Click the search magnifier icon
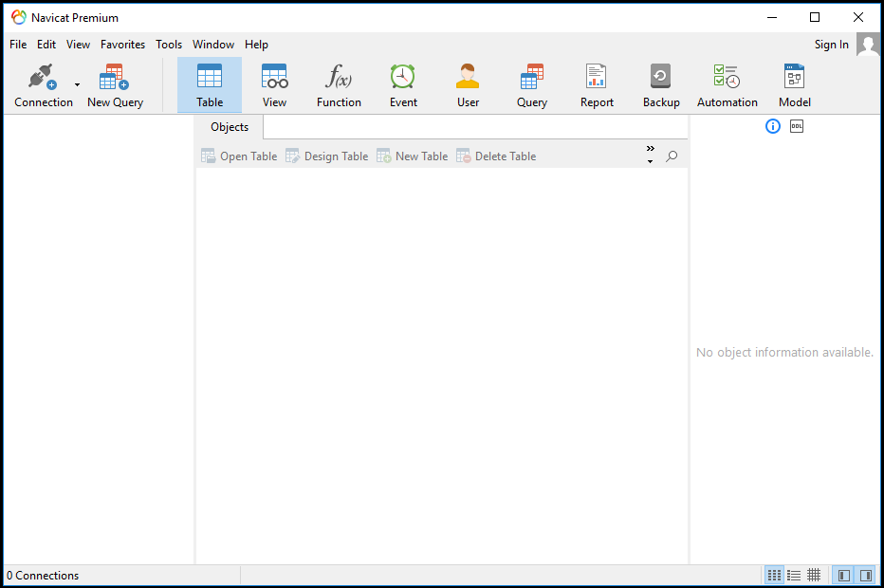Viewport: 884px width, 588px height. 672,156
